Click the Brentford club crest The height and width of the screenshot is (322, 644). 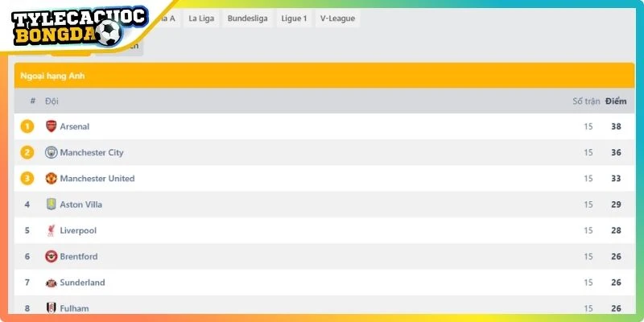click(x=51, y=256)
